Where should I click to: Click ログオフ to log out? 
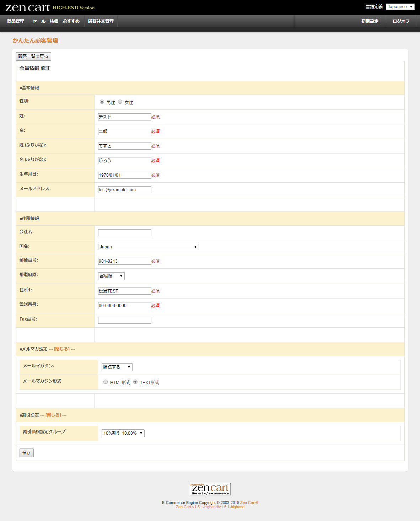[401, 21]
